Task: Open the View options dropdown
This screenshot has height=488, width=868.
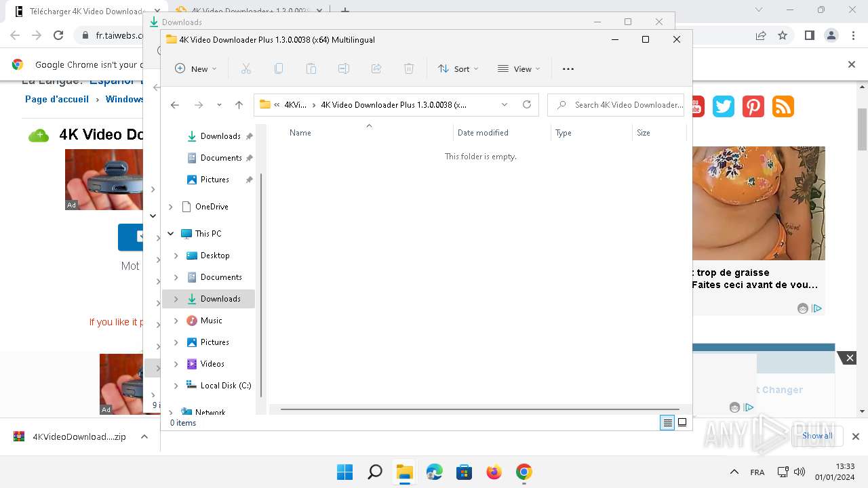Action: point(519,68)
